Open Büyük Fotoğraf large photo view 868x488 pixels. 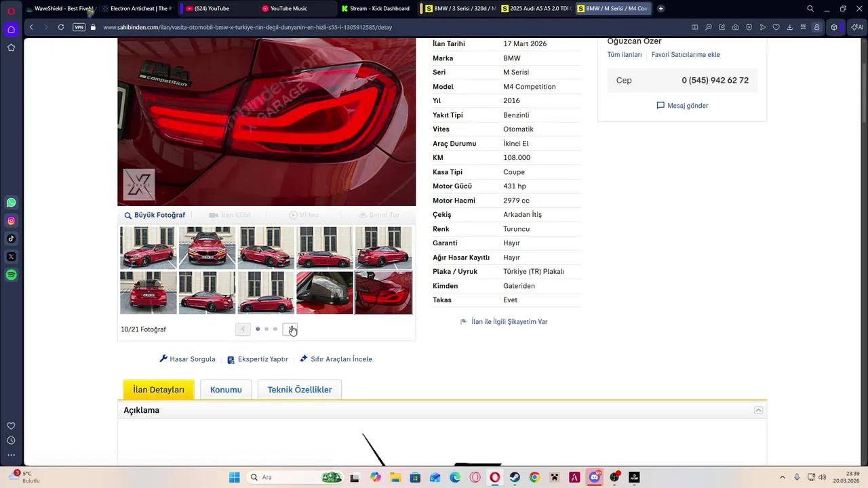point(155,215)
